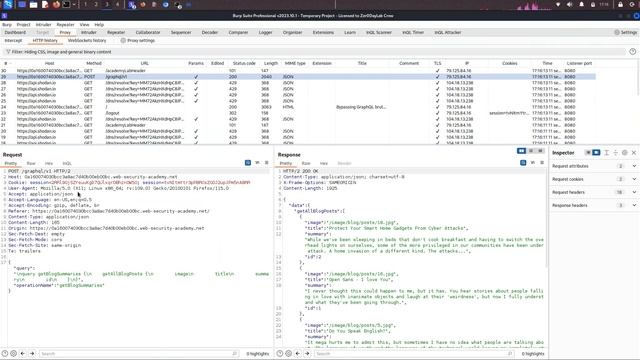The image size is (640, 360).
Task: Toggle Request pretty-print message icon
Action: (x=248, y=163)
